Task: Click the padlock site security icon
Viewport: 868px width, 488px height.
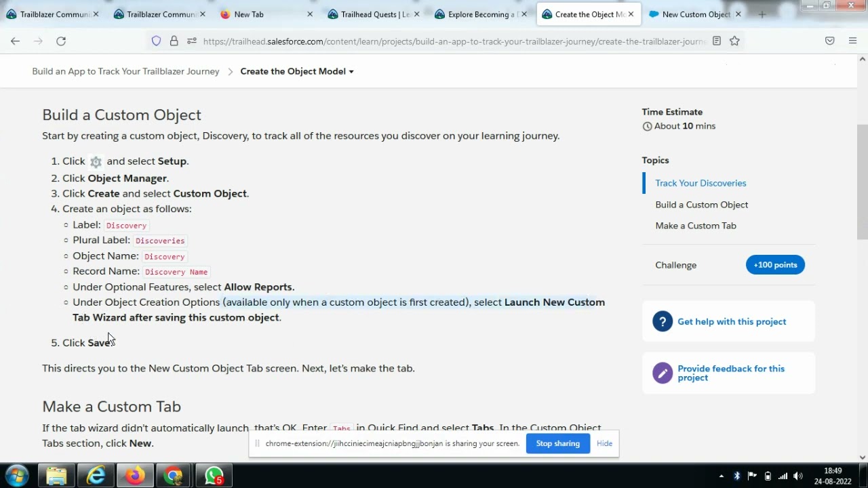Action: tap(174, 41)
